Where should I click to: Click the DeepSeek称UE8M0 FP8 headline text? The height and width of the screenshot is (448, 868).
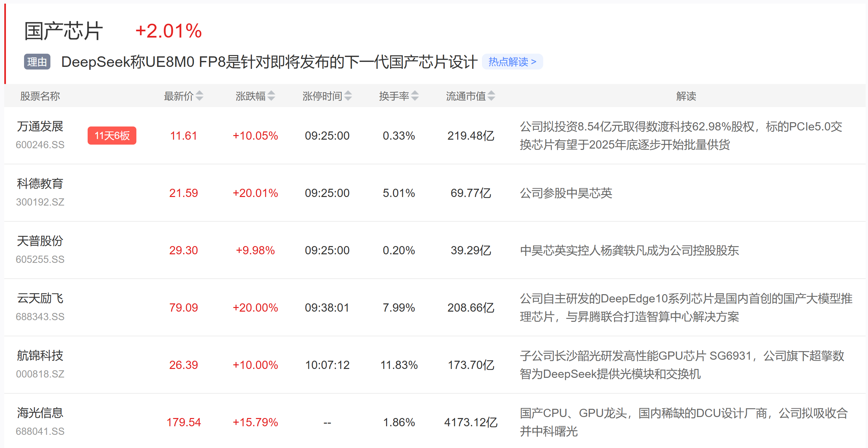click(x=269, y=62)
